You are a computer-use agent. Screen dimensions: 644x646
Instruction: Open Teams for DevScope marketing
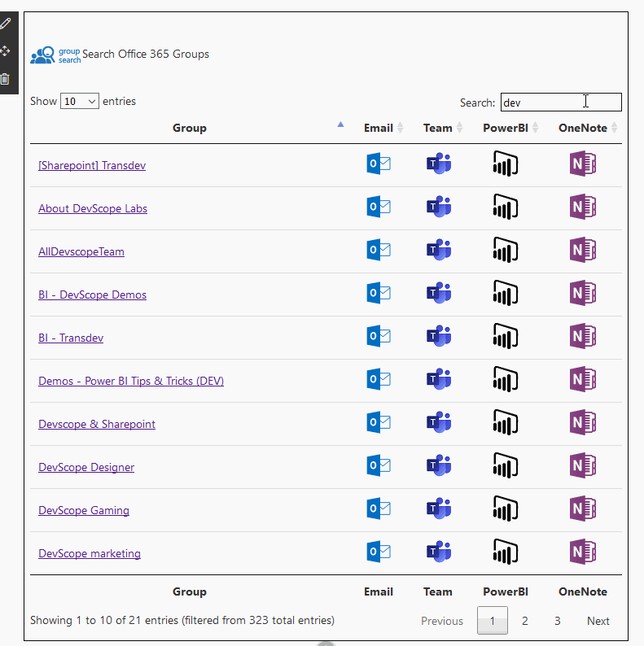[439, 552]
